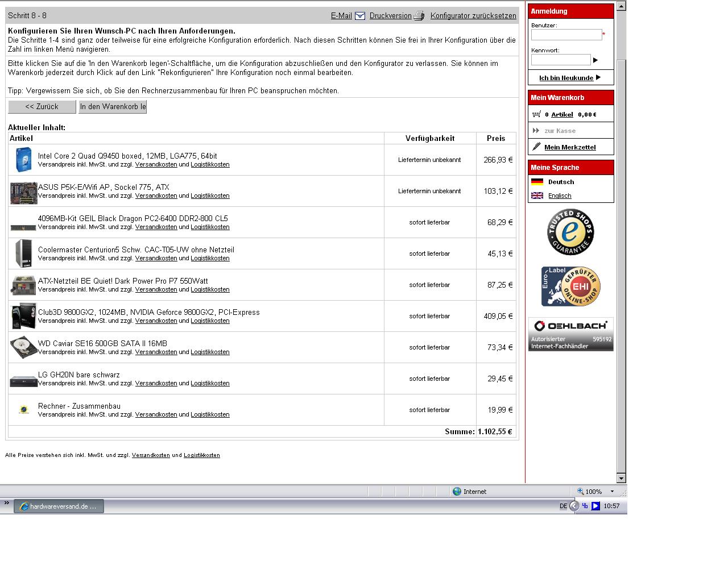Click the << Zurück button
This screenshot has width=728, height=582.
pyautogui.click(x=42, y=107)
